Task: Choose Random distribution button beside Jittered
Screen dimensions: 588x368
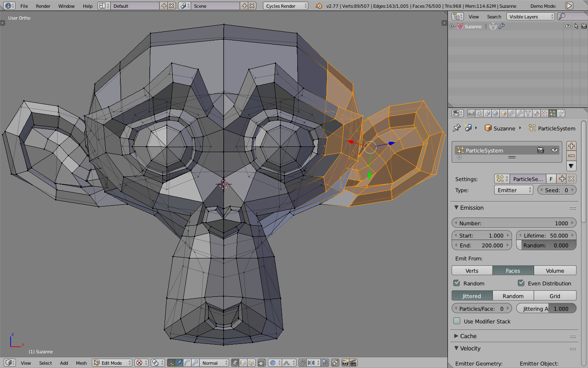Action: click(513, 296)
